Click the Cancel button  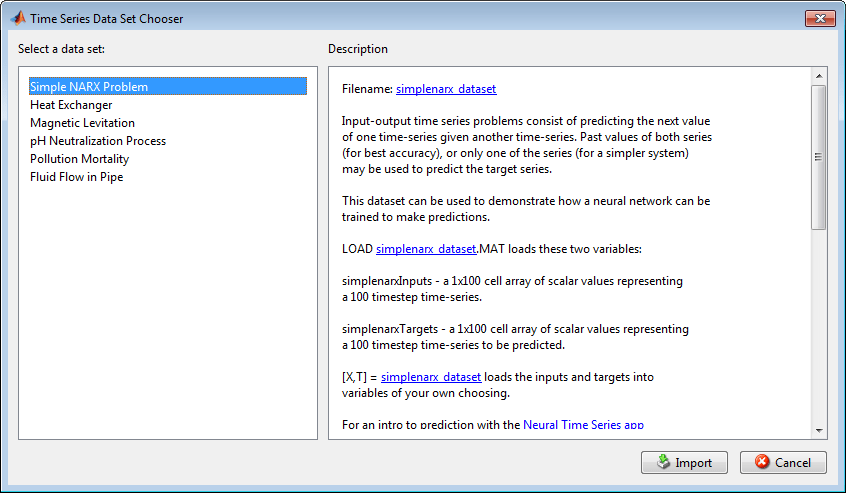click(x=783, y=462)
